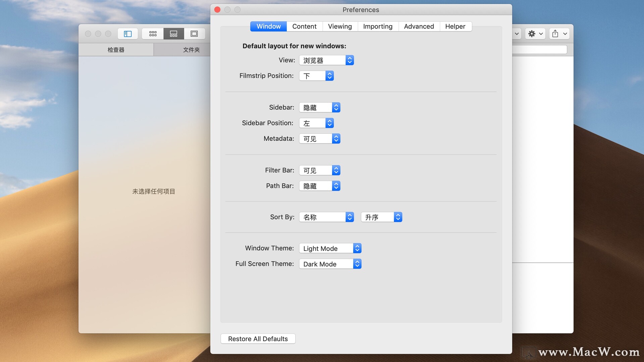Click the share icon in background window

tap(555, 34)
